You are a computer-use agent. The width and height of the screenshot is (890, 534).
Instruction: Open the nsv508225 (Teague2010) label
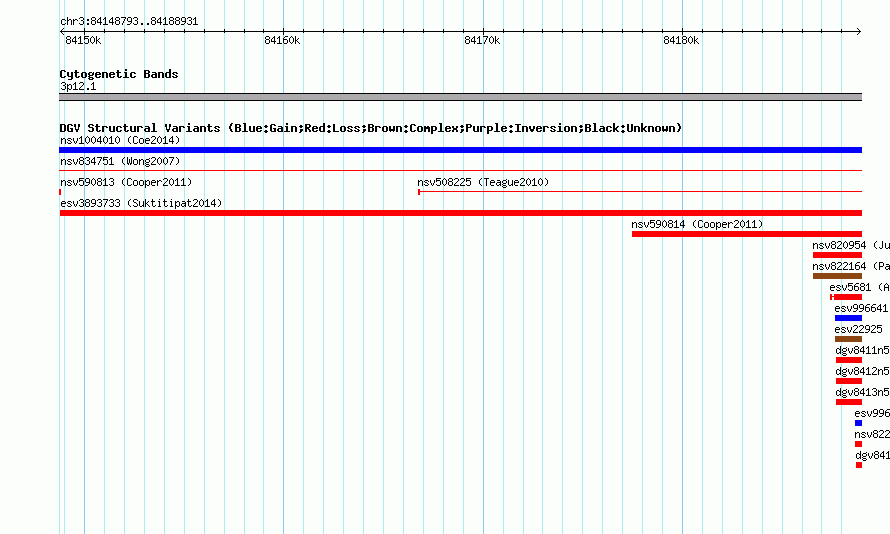point(483,182)
